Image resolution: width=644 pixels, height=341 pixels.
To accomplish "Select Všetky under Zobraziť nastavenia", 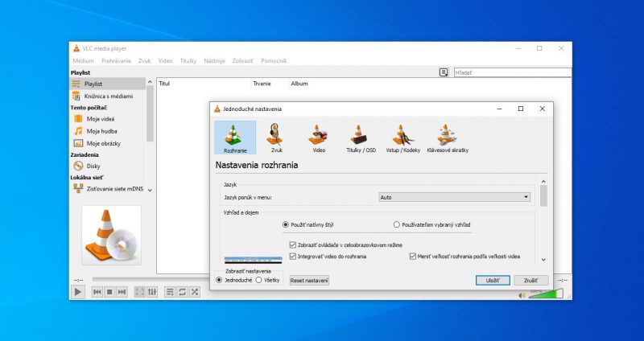I will point(258,280).
